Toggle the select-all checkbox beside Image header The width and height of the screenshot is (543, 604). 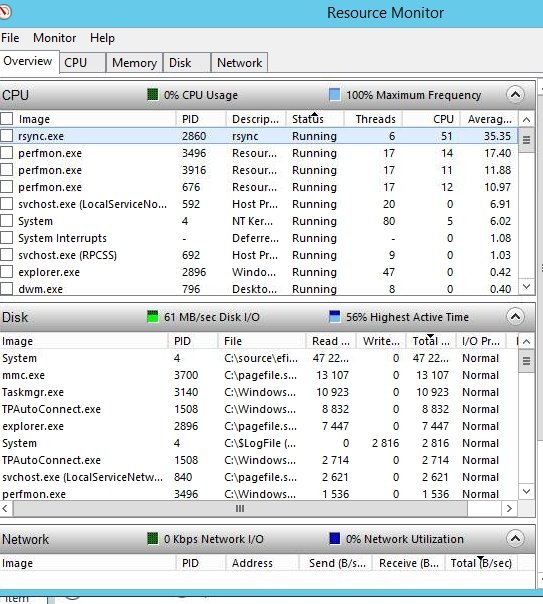point(7,119)
